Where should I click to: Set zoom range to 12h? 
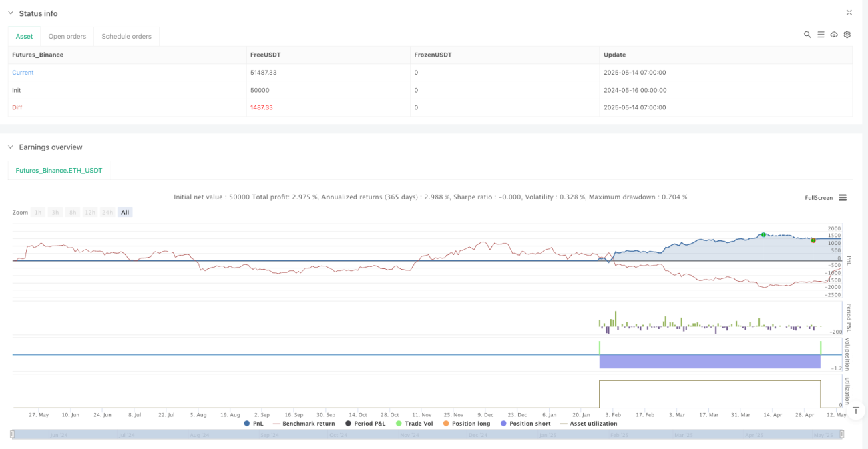click(x=89, y=212)
